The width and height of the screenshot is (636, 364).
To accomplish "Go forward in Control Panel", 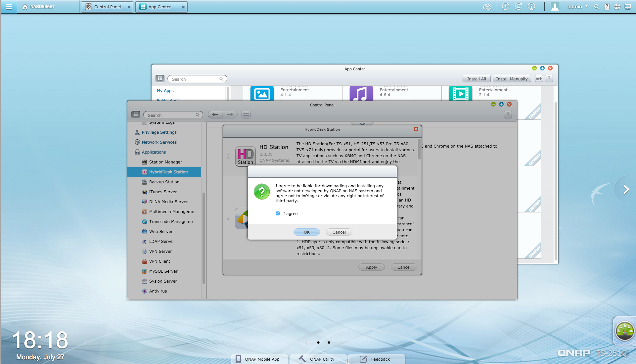I will pos(230,114).
